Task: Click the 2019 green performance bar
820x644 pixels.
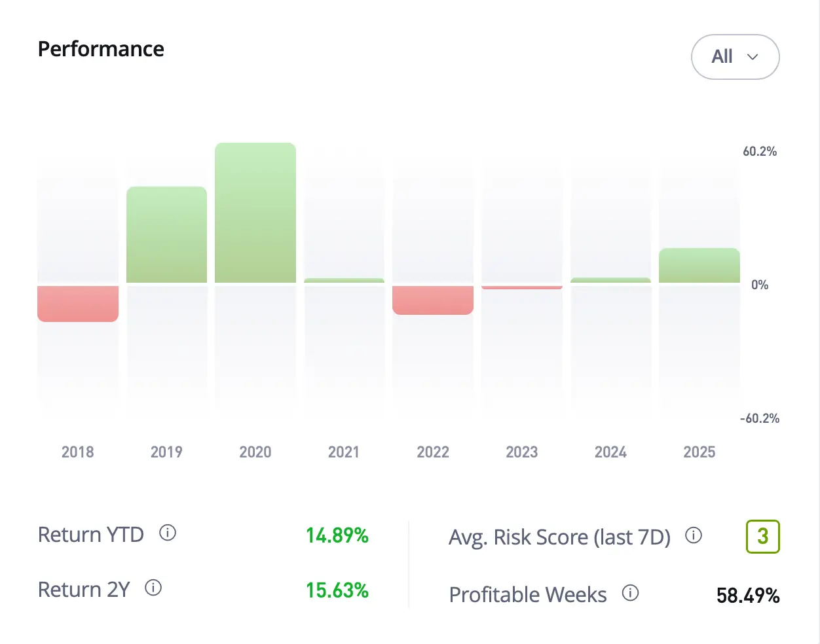Action: [166, 235]
